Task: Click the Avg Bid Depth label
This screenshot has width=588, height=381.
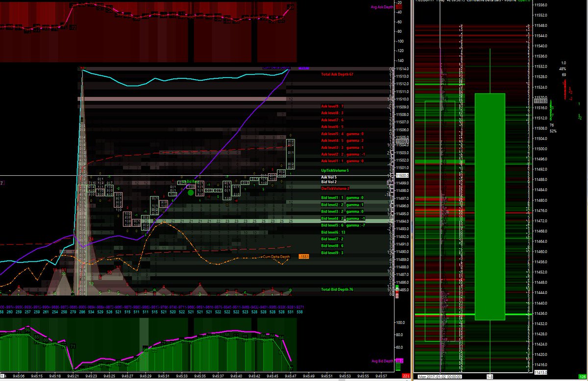Action: click(x=381, y=361)
